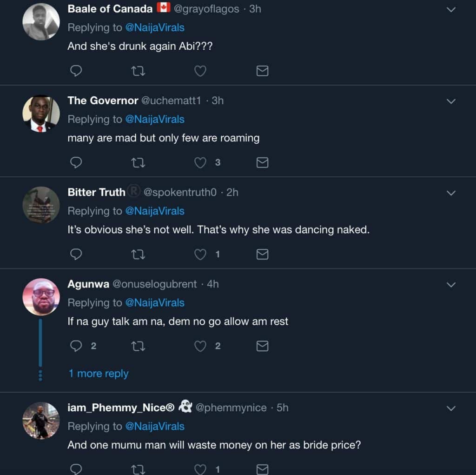This screenshot has height=475, width=476.
Task: Like Baale of Canada's tweet
Action: [x=200, y=71]
